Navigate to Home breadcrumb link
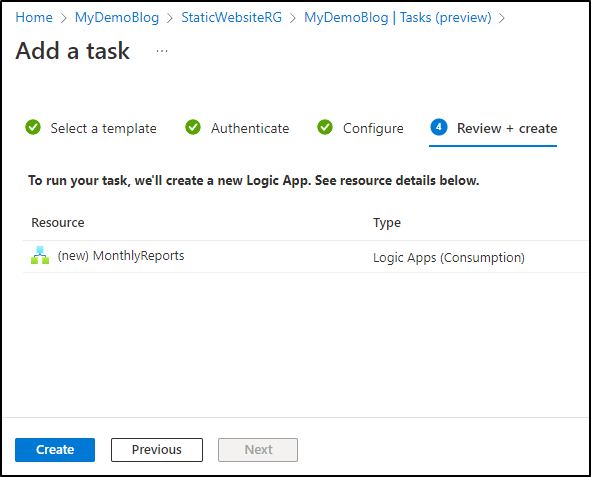The height and width of the screenshot is (477, 591). tap(34, 17)
